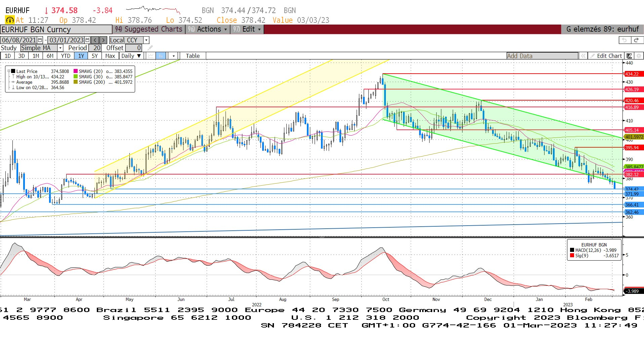This screenshot has height=344, width=644.
Task: Select 1D time range
Action: tap(7, 56)
